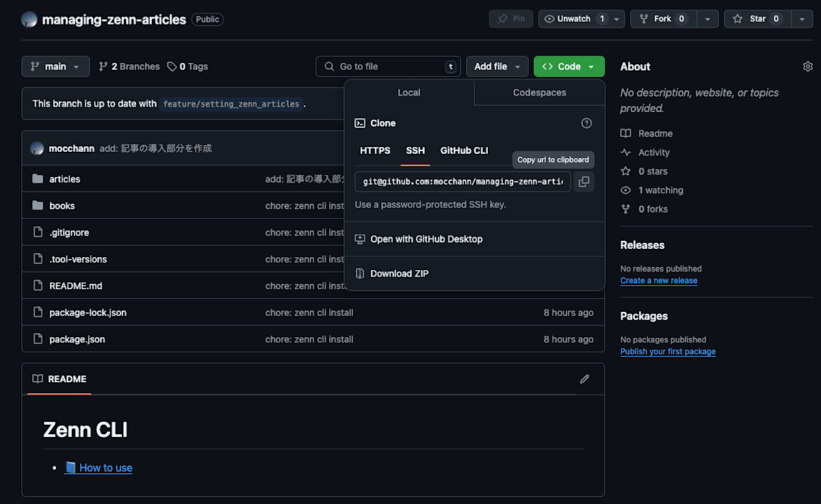Open the latest commit message add: 記事の導入部分を作成
This screenshot has width=821, height=504.
pyautogui.click(x=155, y=148)
